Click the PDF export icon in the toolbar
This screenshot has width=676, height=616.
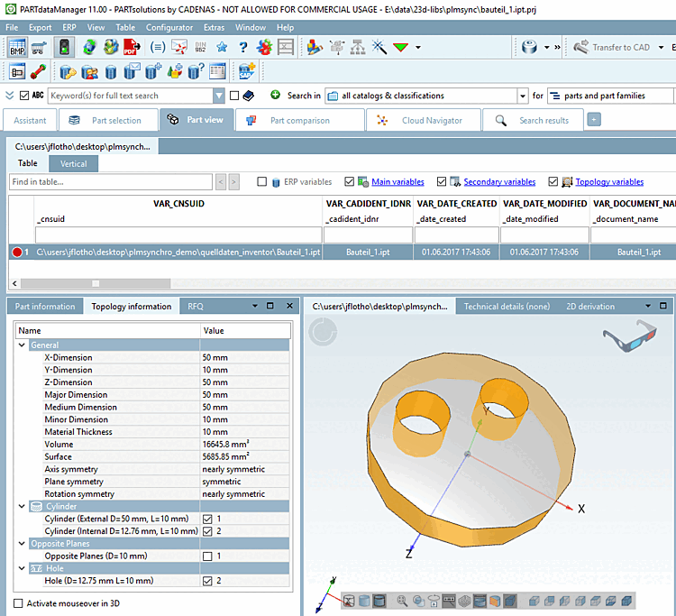pyautogui.click(x=132, y=47)
